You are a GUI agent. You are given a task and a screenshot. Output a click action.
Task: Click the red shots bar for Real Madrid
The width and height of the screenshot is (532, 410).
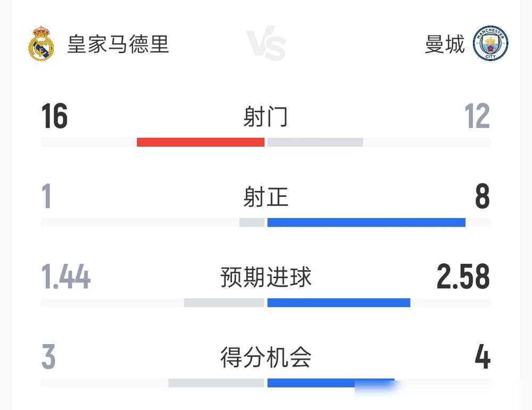201,142
